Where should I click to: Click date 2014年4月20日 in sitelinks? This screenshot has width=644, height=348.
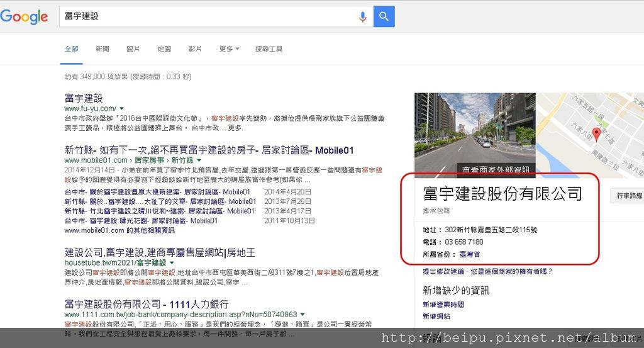point(287,192)
